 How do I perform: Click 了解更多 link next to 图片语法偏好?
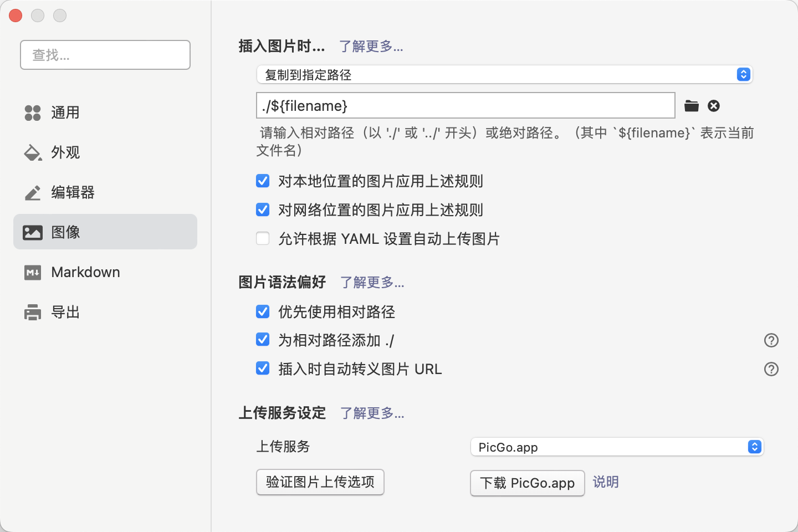coord(372,283)
